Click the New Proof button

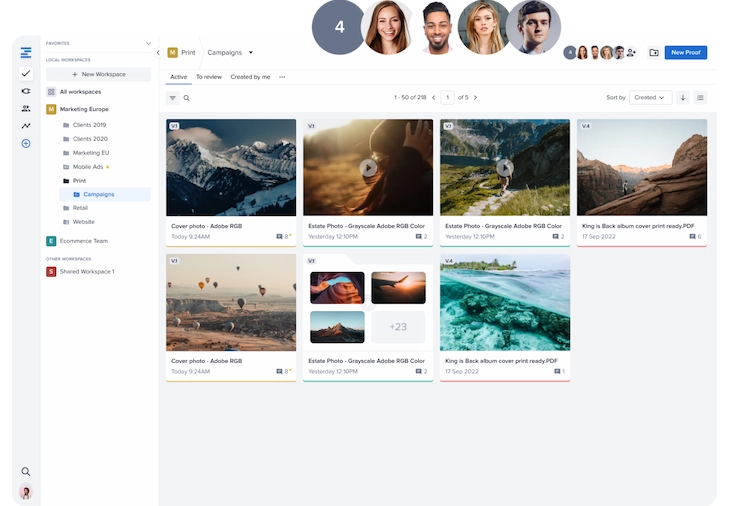tap(686, 53)
